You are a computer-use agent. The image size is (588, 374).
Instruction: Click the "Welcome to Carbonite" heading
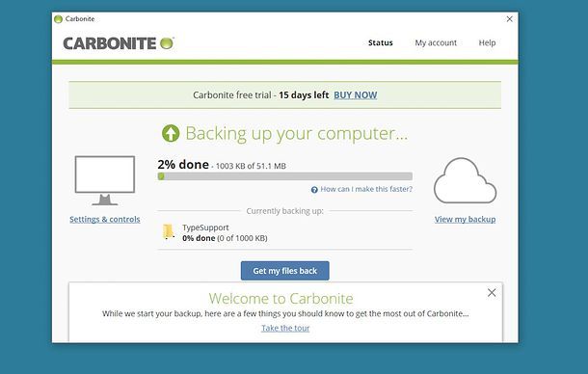pos(281,298)
